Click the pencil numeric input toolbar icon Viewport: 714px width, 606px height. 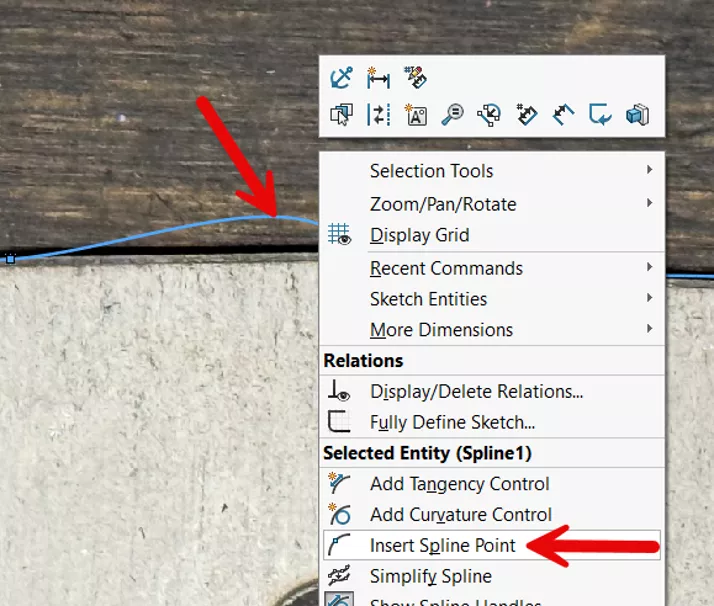(415, 77)
